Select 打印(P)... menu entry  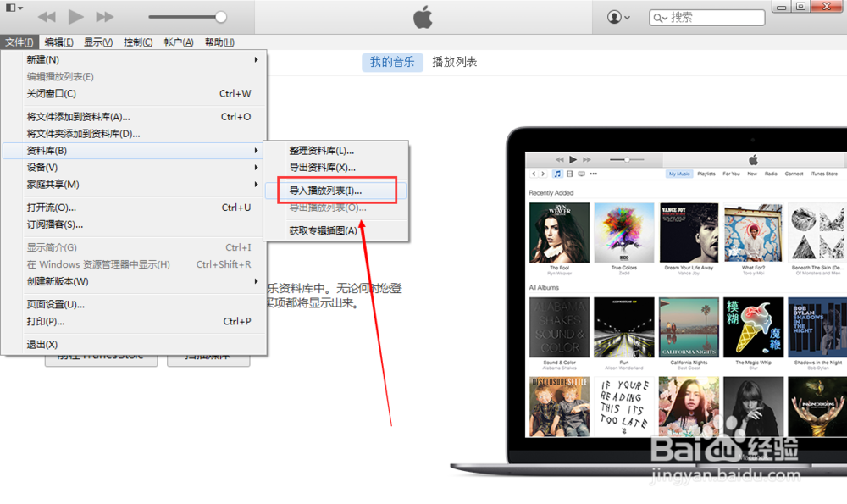[x=134, y=321]
